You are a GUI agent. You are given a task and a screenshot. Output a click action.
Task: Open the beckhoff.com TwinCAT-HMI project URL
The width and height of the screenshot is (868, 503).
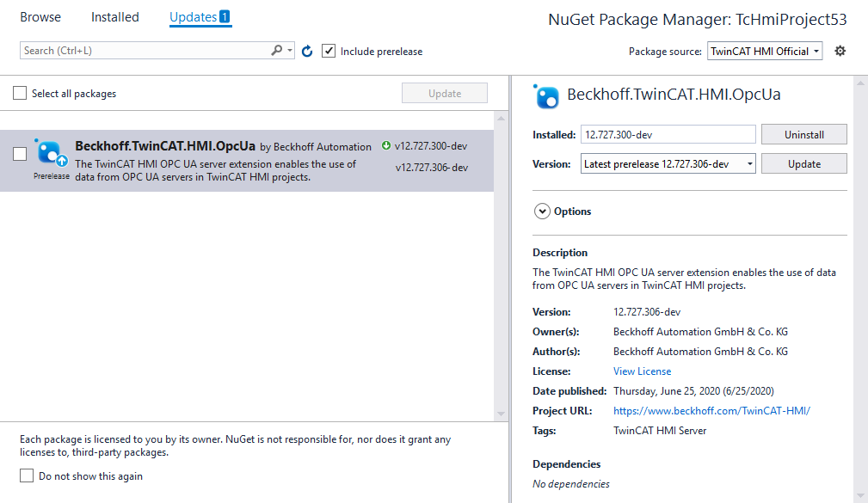tap(711, 411)
